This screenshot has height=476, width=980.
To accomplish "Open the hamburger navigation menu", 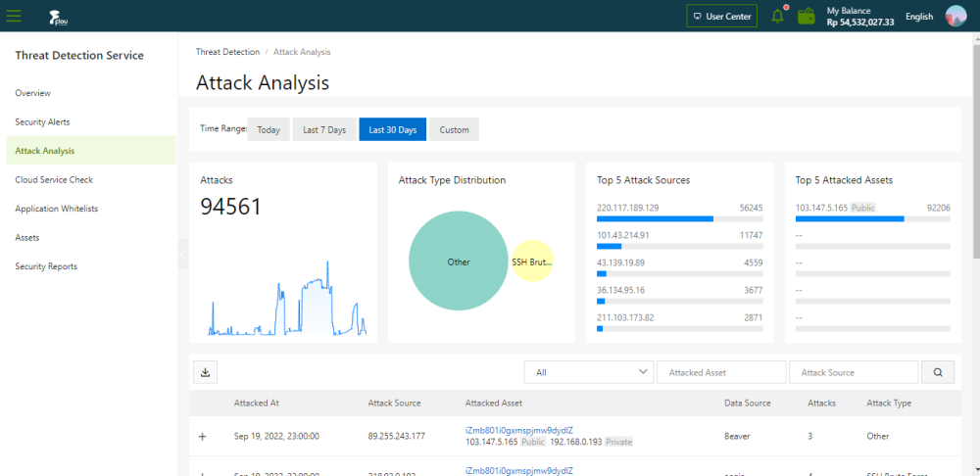I will pos(13,17).
